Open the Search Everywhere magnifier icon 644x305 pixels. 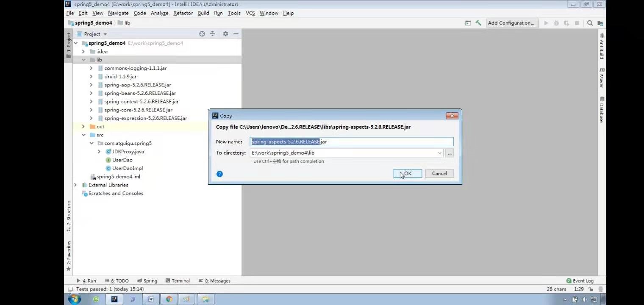(x=590, y=23)
